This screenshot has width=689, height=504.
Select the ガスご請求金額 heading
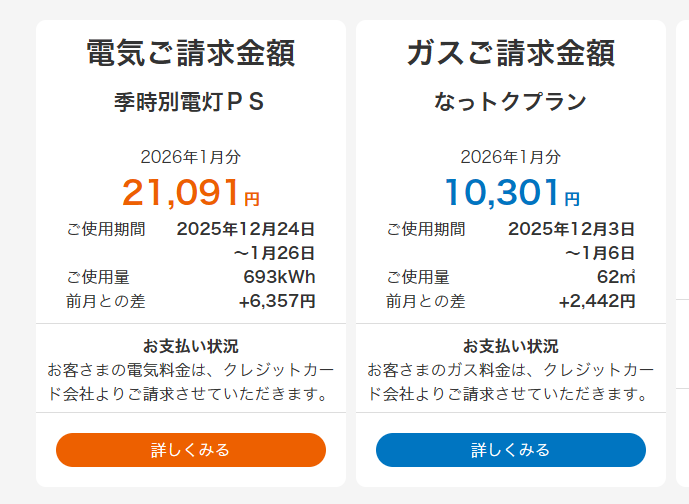(510, 52)
